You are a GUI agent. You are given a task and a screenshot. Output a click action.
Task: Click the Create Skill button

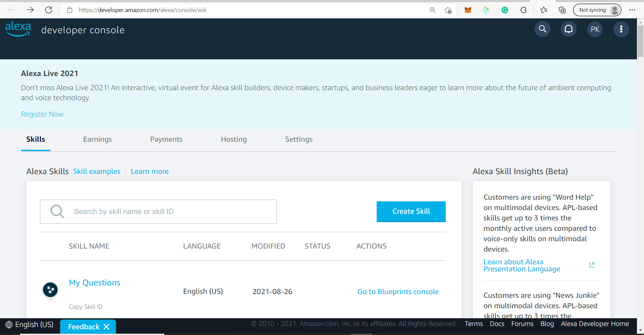tap(411, 211)
